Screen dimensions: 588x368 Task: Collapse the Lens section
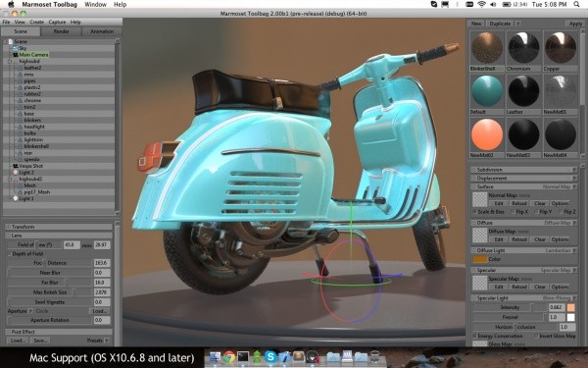[x=8, y=236]
